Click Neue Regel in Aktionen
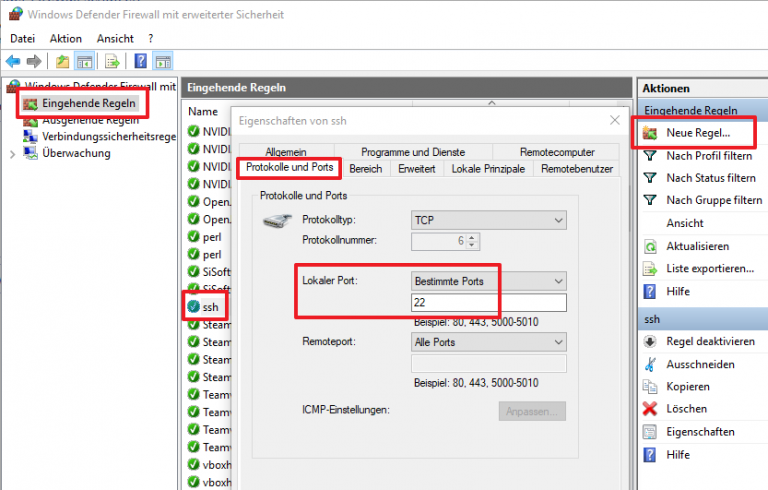768x490 pixels. 698,133
